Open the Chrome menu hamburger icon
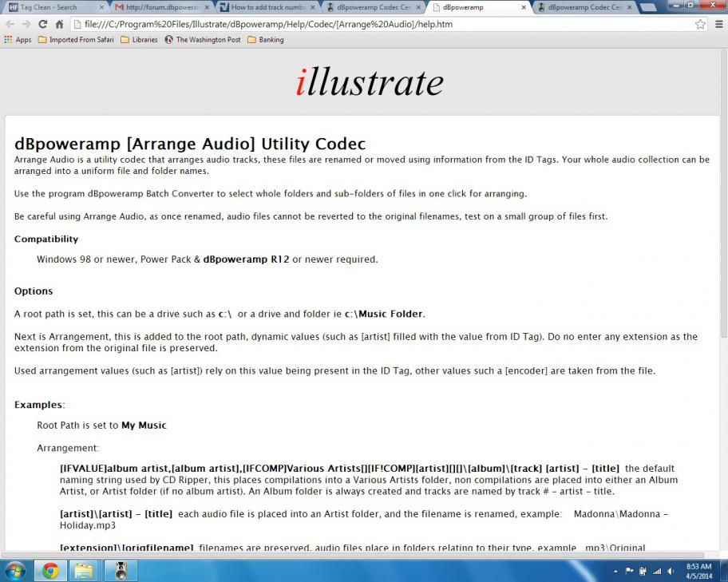The image size is (728, 582). click(718, 24)
